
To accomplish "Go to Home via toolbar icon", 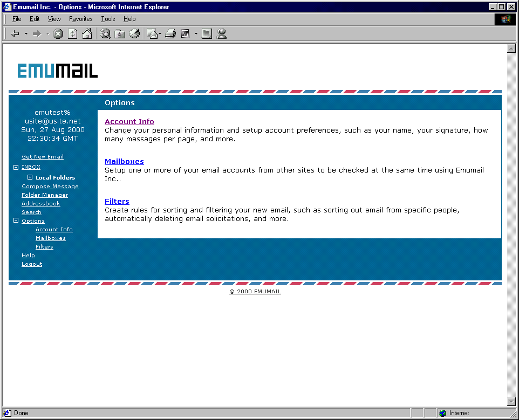I will click(87, 34).
